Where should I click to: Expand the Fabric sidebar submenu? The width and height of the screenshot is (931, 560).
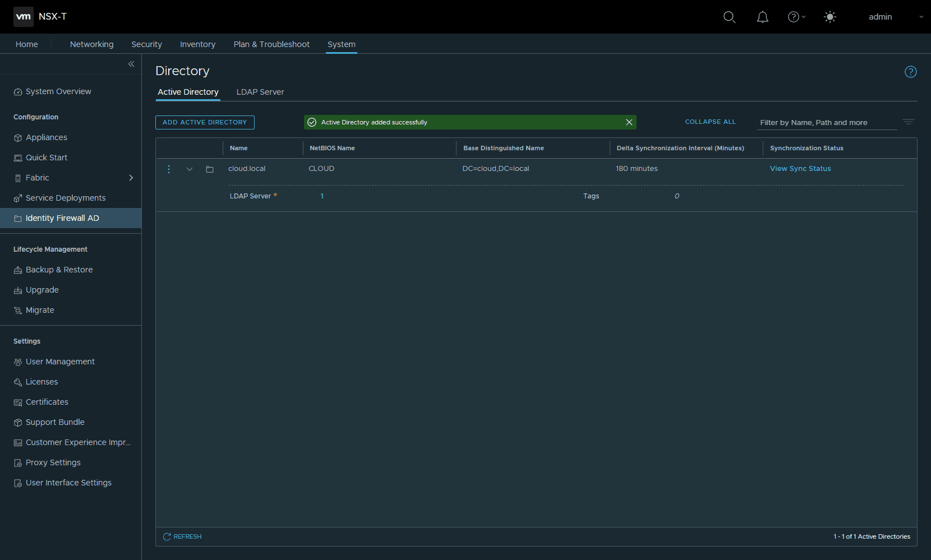131,178
